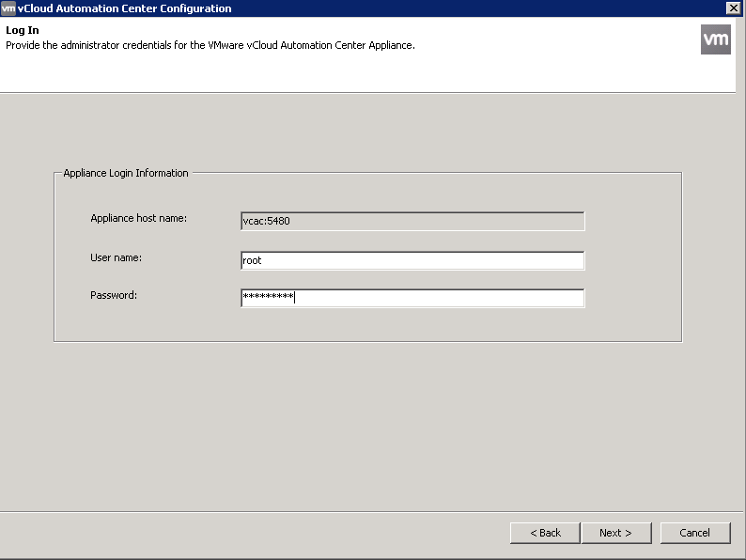Click the 'Provide the administrator credentials' description text
The height and width of the screenshot is (560, 746).
pos(210,45)
